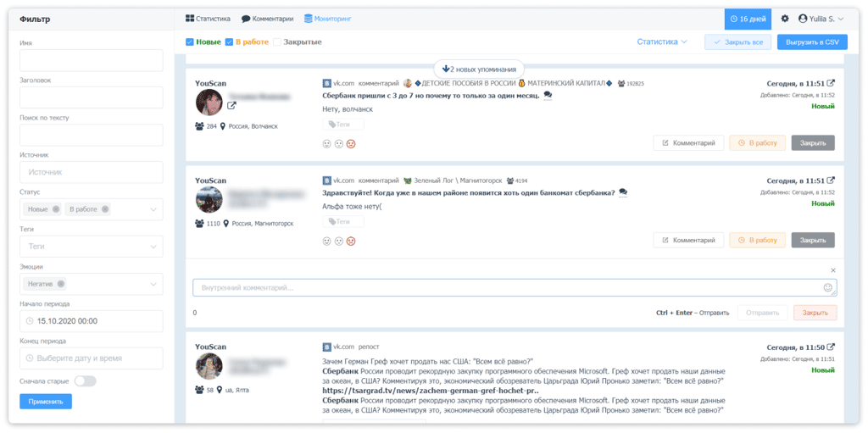The width and height of the screenshot is (868, 433).
Task: Open the 16 дней subscription indicator
Action: (748, 19)
